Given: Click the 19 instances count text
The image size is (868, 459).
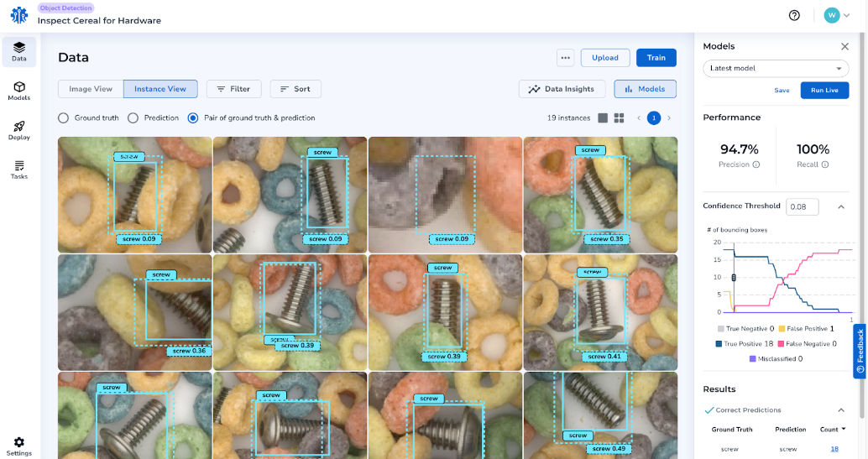Looking at the screenshot, I should click(568, 118).
